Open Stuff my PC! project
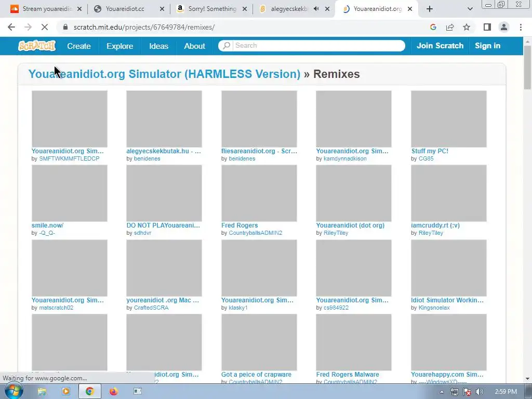Viewport: 532px width, 399px height. click(430, 151)
